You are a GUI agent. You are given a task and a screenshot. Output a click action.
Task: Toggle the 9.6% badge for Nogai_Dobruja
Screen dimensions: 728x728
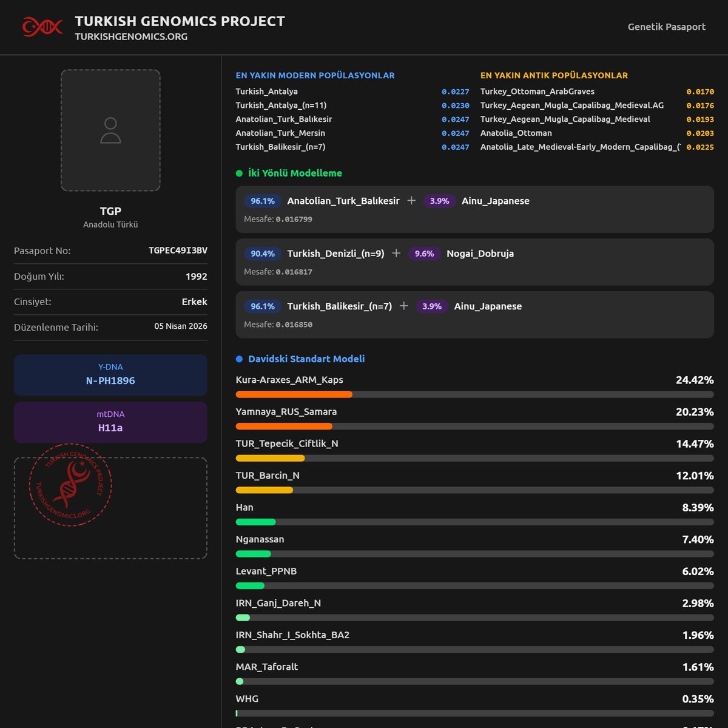[424, 254]
